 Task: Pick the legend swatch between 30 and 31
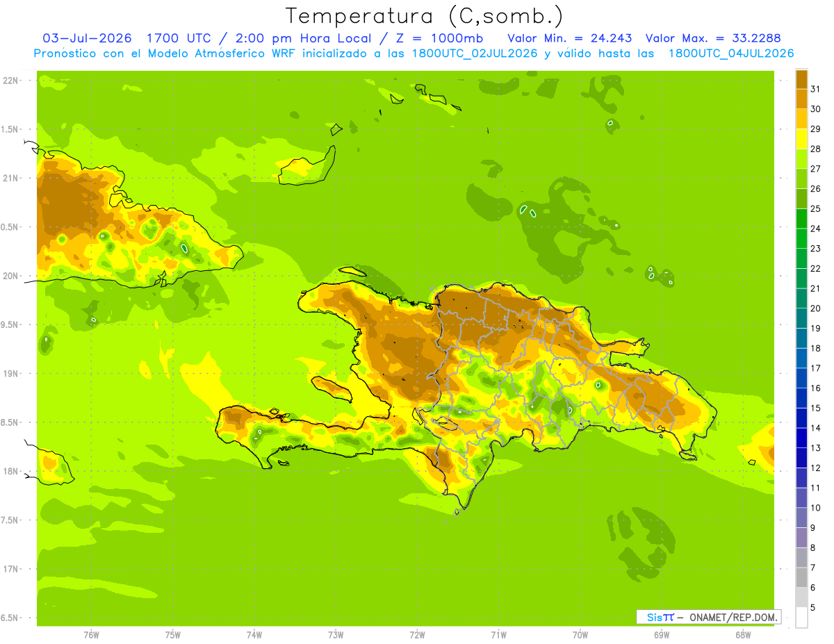tap(801, 99)
